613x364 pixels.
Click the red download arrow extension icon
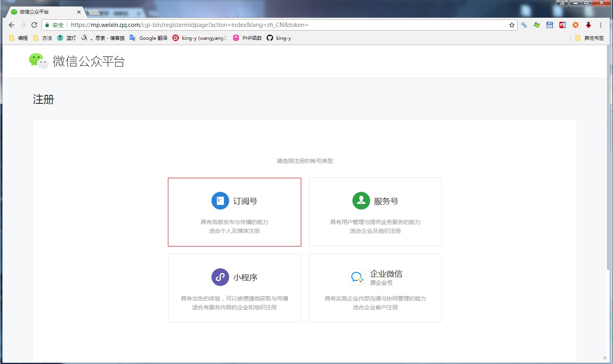[x=588, y=25]
